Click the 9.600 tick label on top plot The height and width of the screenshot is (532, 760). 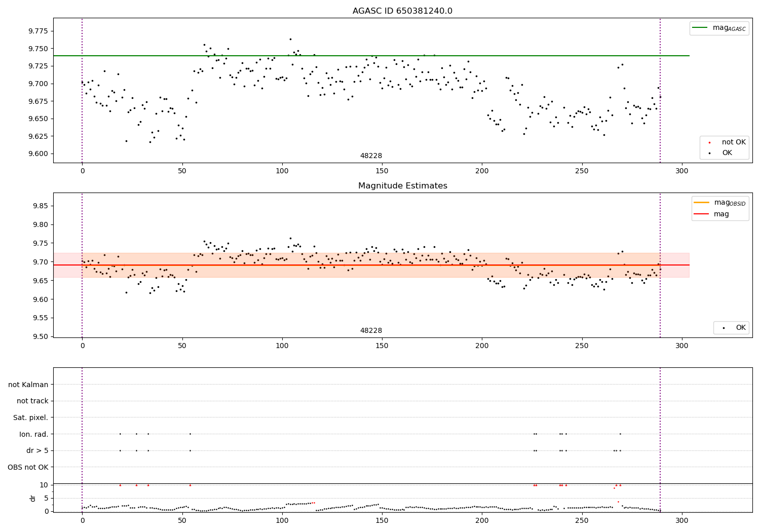[38, 154]
